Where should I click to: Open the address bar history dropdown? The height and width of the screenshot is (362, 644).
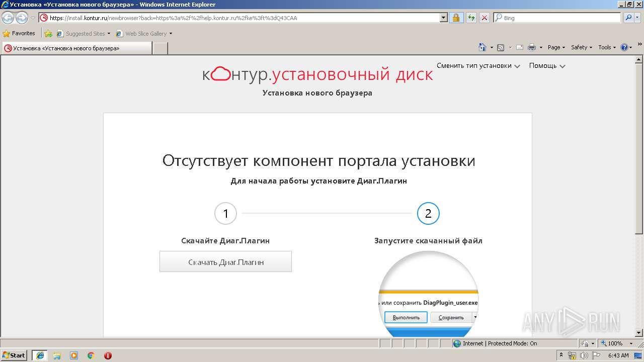443,18
